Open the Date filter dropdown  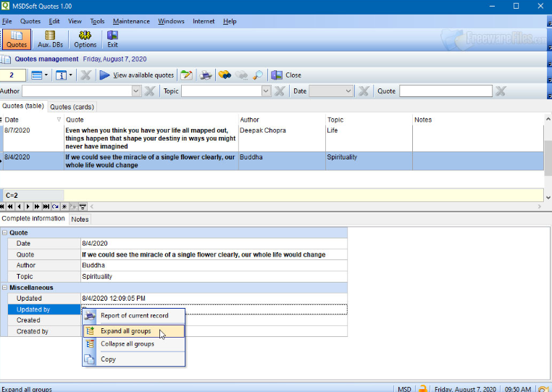tap(348, 91)
